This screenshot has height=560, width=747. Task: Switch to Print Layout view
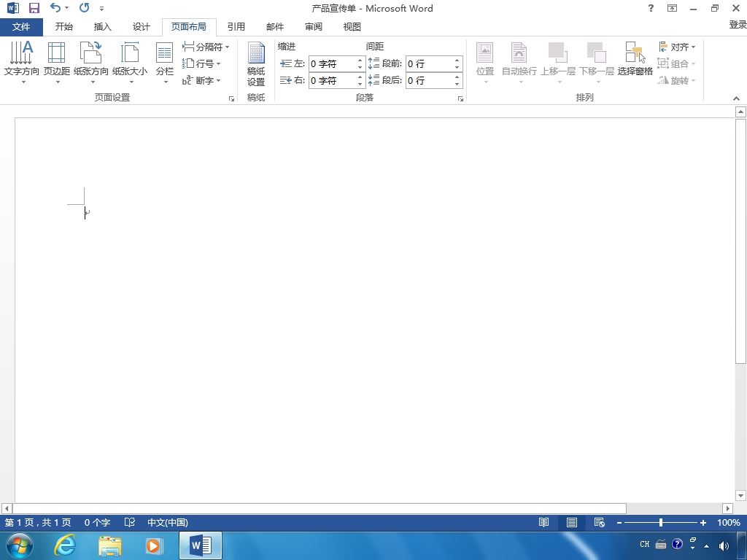point(572,522)
